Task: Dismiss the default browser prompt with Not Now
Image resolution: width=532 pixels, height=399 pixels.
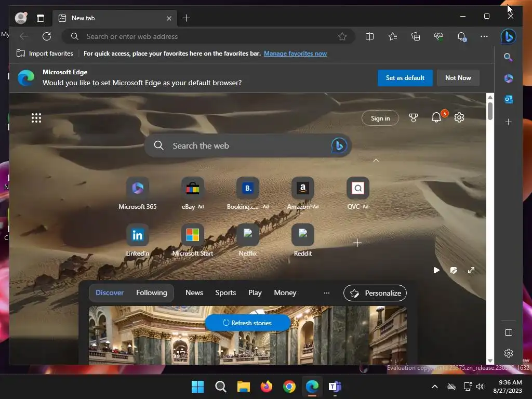Action: point(458,78)
